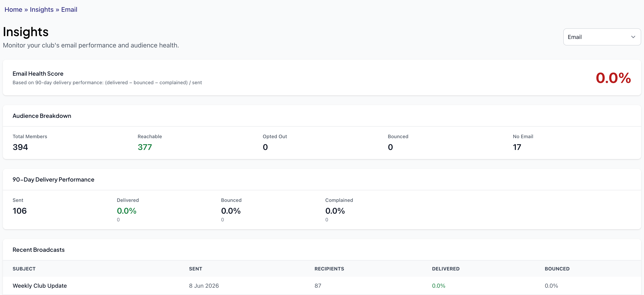644x295 pixels.
Task: Click the Monitor your club's email subtitle
Action: click(91, 45)
